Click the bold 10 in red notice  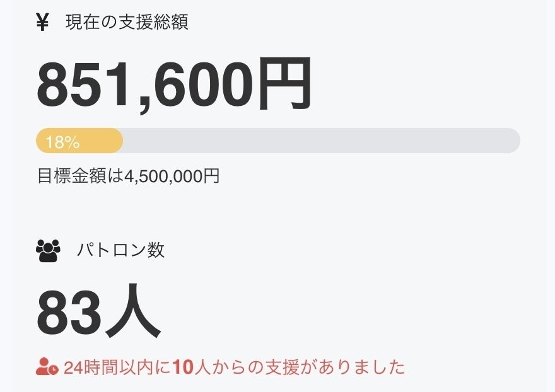tap(182, 367)
